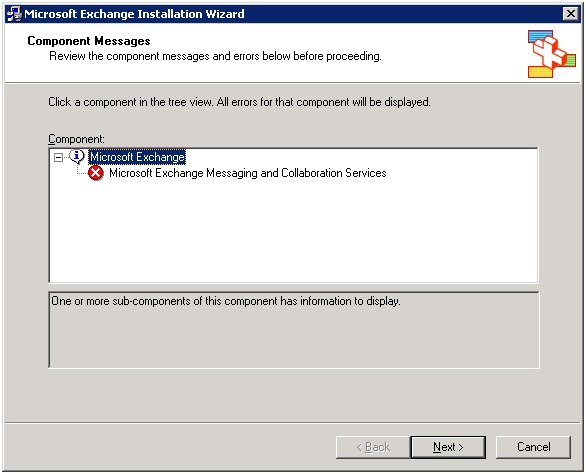Click inside the component message details box
The height and width of the screenshot is (474, 586).
coord(294,338)
